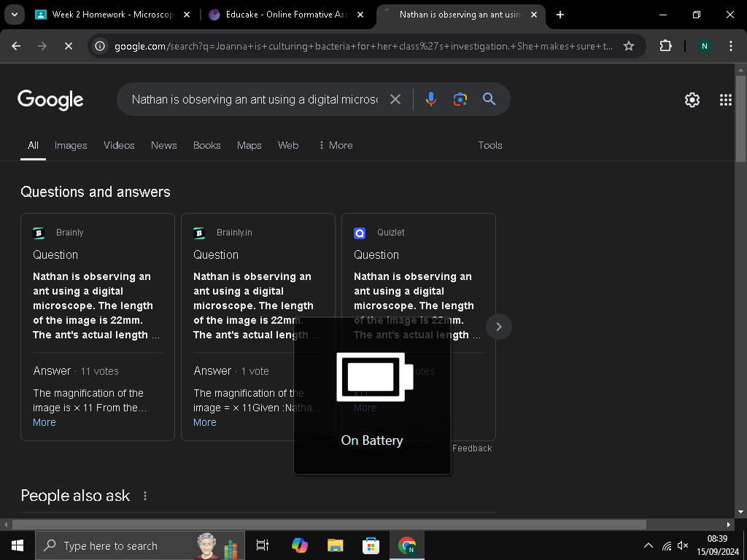
Task: Close the Week 2 Homework tab
Action: pos(187,15)
